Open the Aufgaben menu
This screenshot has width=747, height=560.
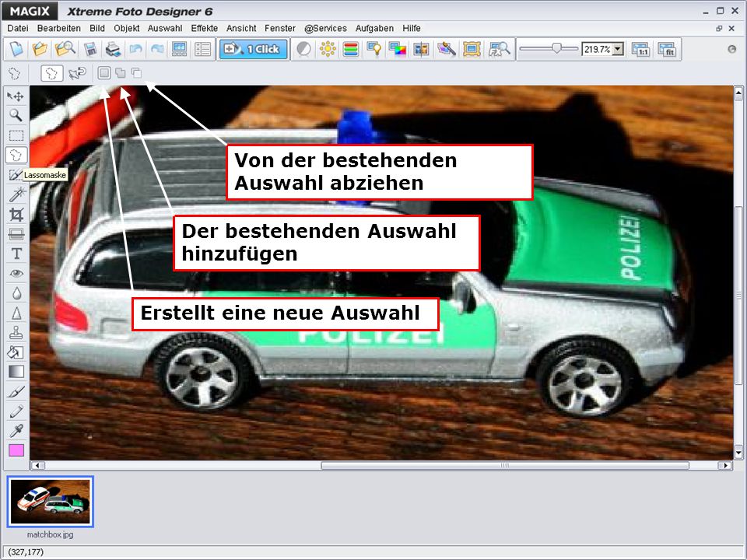[x=375, y=29]
